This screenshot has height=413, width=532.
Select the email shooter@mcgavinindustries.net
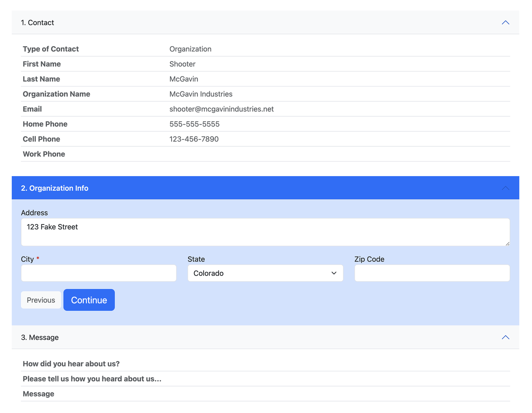click(x=222, y=109)
